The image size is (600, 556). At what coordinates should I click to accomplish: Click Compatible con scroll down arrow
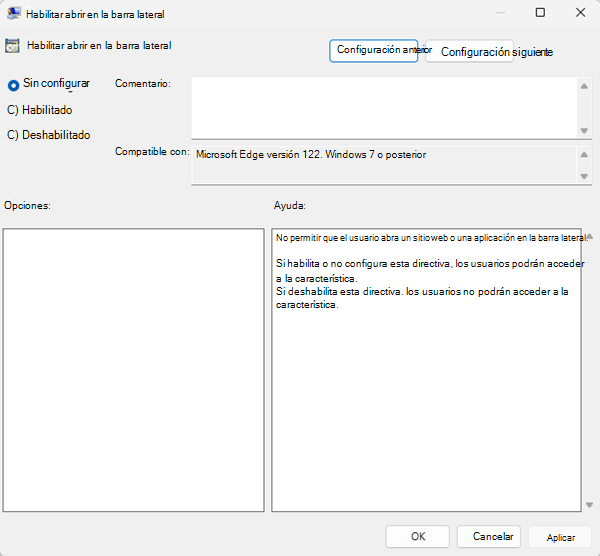pyautogui.click(x=584, y=176)
